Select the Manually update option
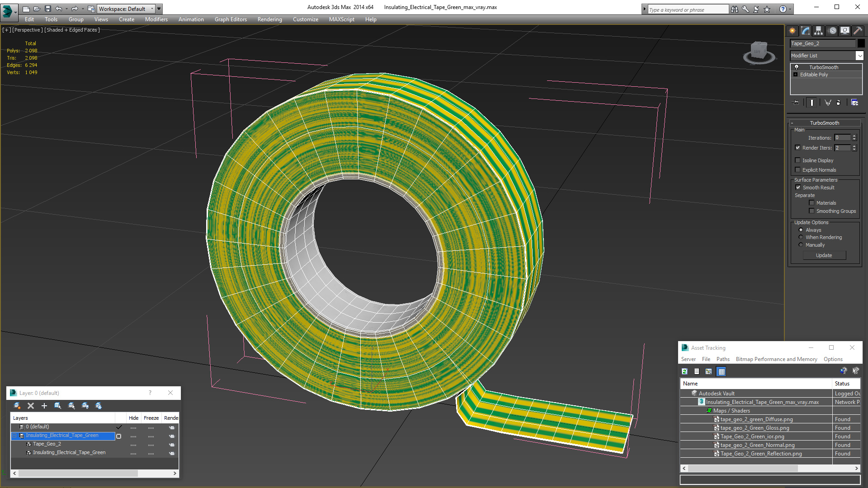Viewport: 868px width, 488px height. (x=801, y=245)
